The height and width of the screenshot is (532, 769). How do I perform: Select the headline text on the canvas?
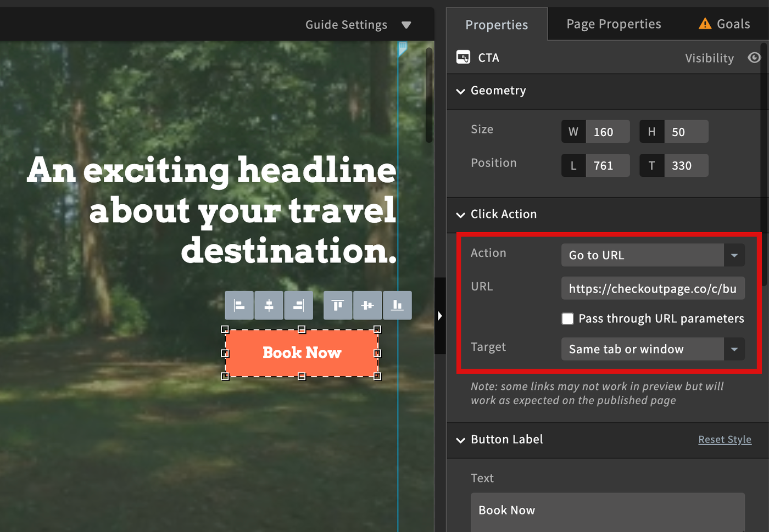click(211, 210)
